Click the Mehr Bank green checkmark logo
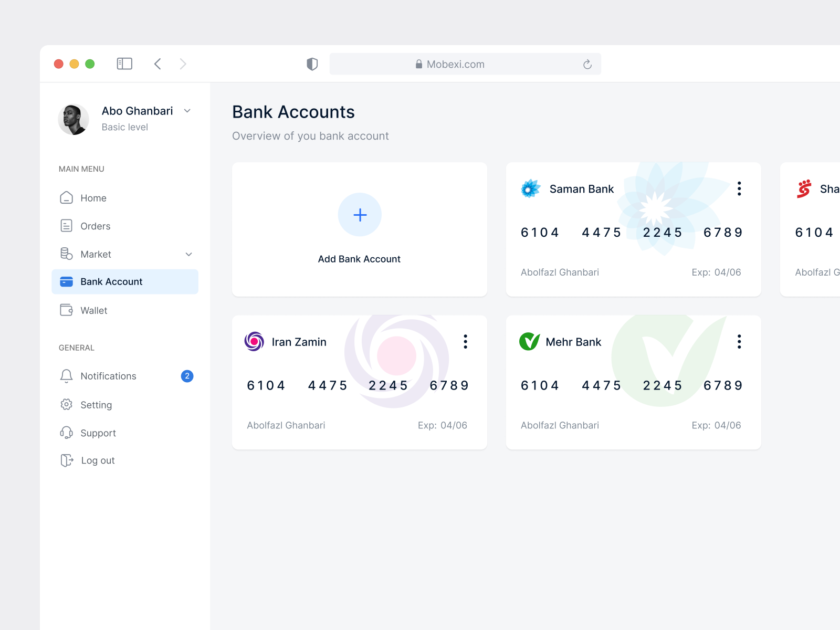The image size is (840, 630). click(x=530, y=341)
